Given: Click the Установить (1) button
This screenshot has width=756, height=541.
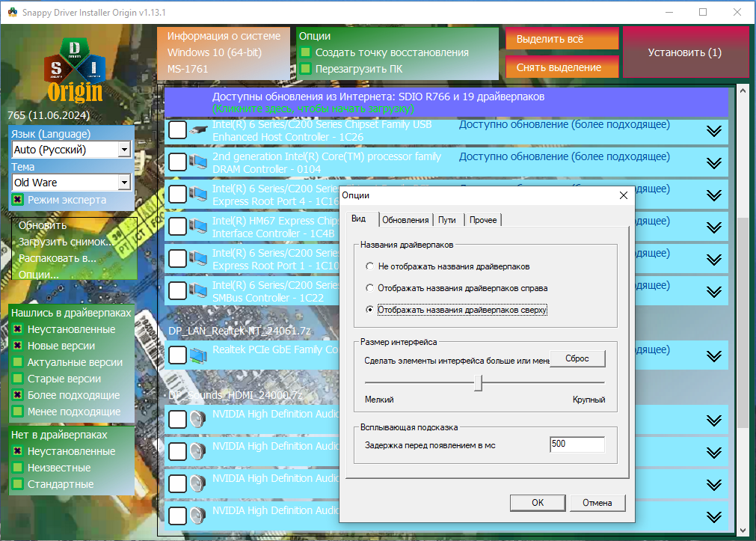Looking at the screenshot, I should 685,52.
